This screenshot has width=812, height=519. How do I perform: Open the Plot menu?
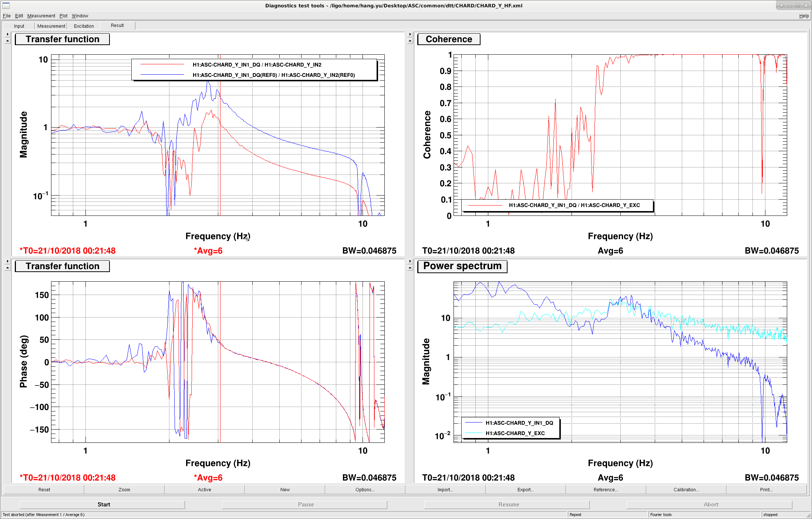coord(63,16)
